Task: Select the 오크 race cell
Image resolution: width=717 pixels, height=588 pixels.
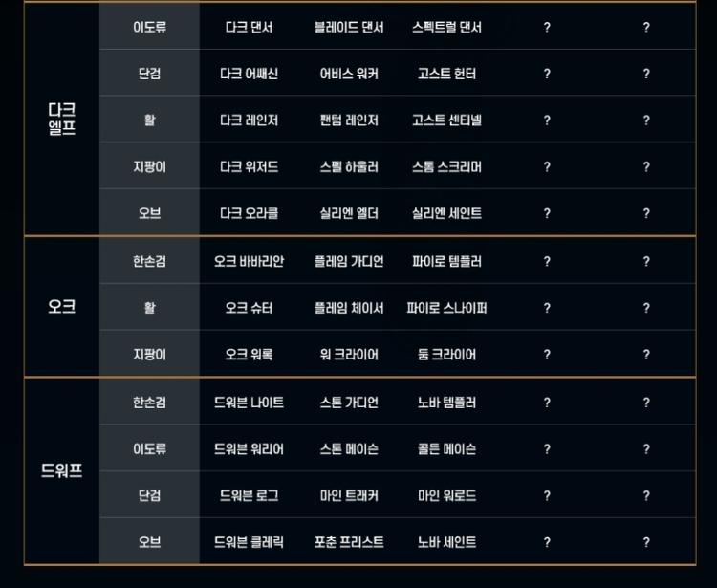Action: click(61, 307)
